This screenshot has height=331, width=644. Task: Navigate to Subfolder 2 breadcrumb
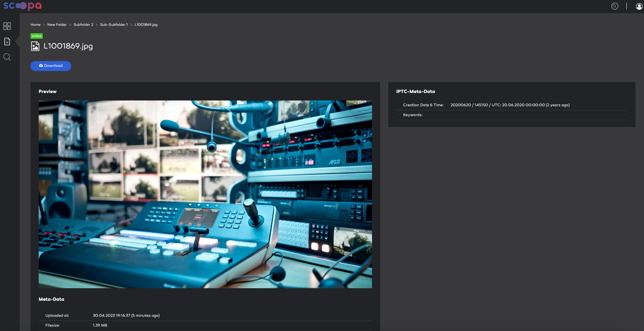83,25
